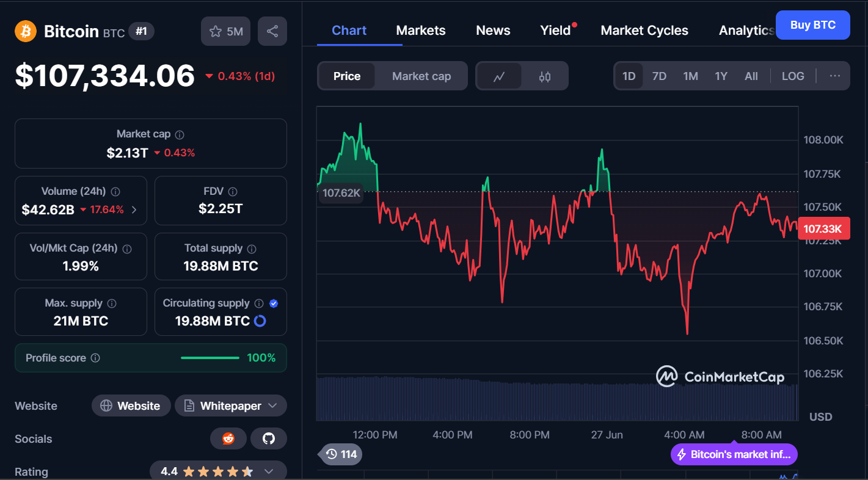
Task: Open Market cap info tooltip icon
Action: pyautogui.click(x=180, y=134)
